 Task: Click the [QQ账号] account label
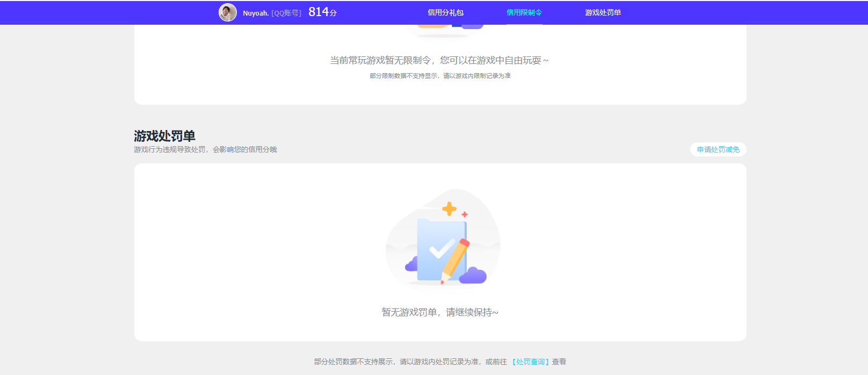click(286, 13)
